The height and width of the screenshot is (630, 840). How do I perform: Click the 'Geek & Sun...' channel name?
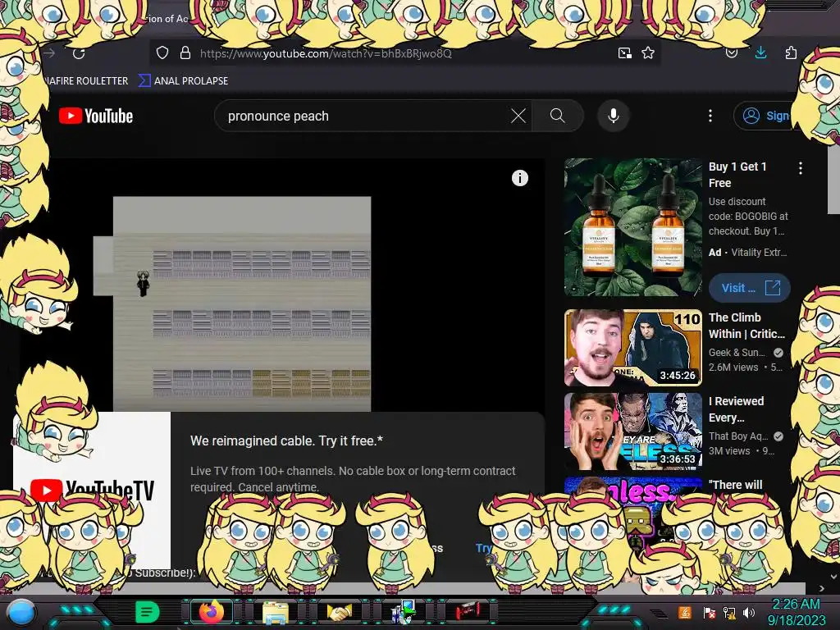[737, 353]
